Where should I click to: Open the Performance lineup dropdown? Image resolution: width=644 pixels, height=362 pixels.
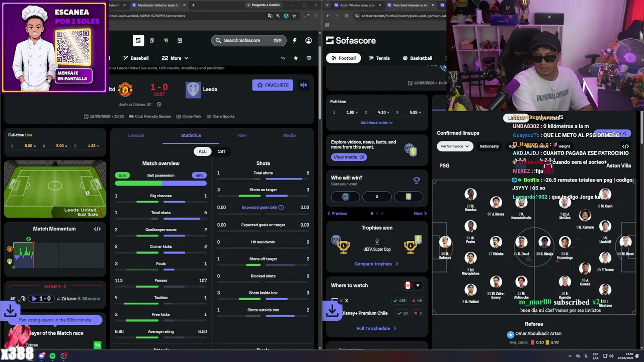click(x=455, y=146)
